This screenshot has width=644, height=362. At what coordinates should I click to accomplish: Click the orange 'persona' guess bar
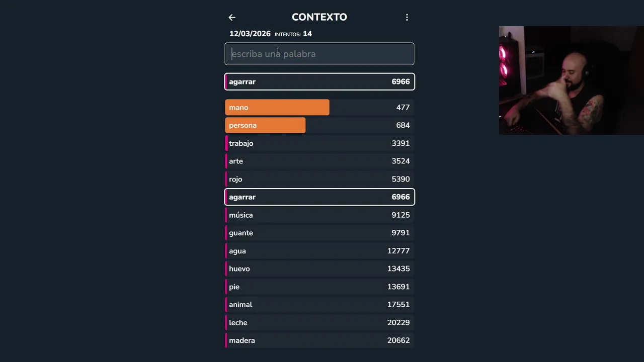pyautogui.click(x=265, y=125)
